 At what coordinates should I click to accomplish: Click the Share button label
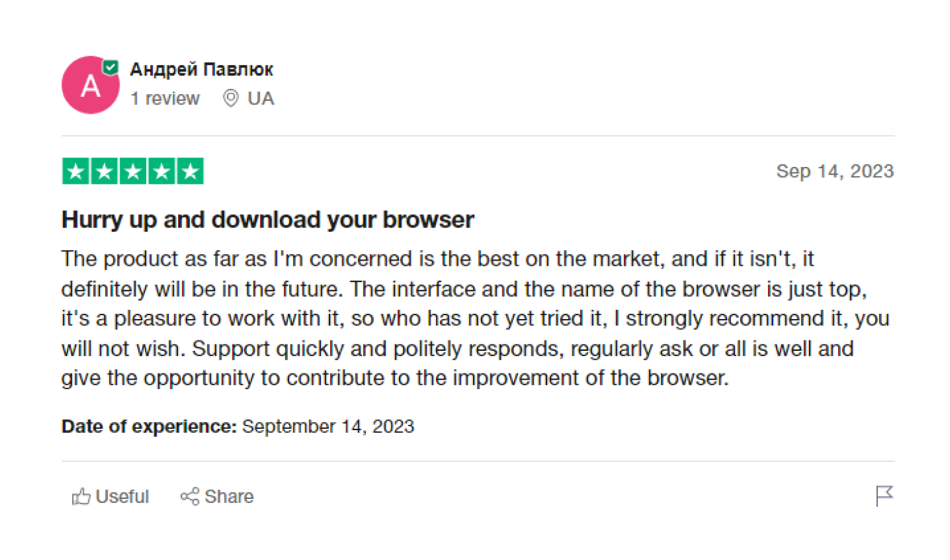pos(229,497)
